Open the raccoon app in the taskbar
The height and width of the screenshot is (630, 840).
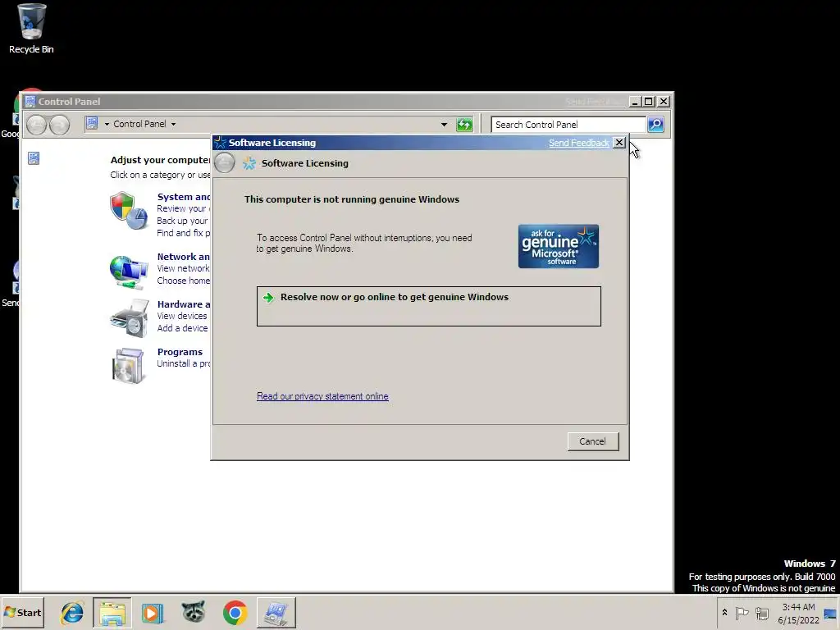coord(194,612)
